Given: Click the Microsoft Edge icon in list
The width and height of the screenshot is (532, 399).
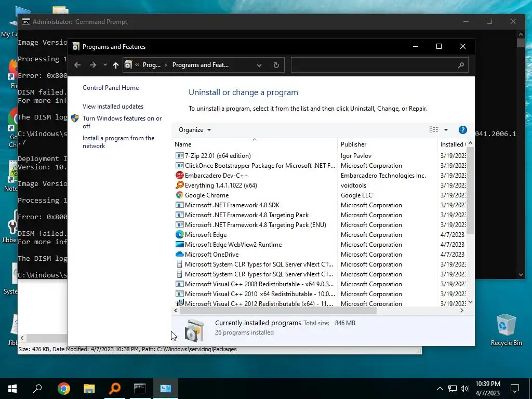Looking at the screenshot, I should pos(179,234).
